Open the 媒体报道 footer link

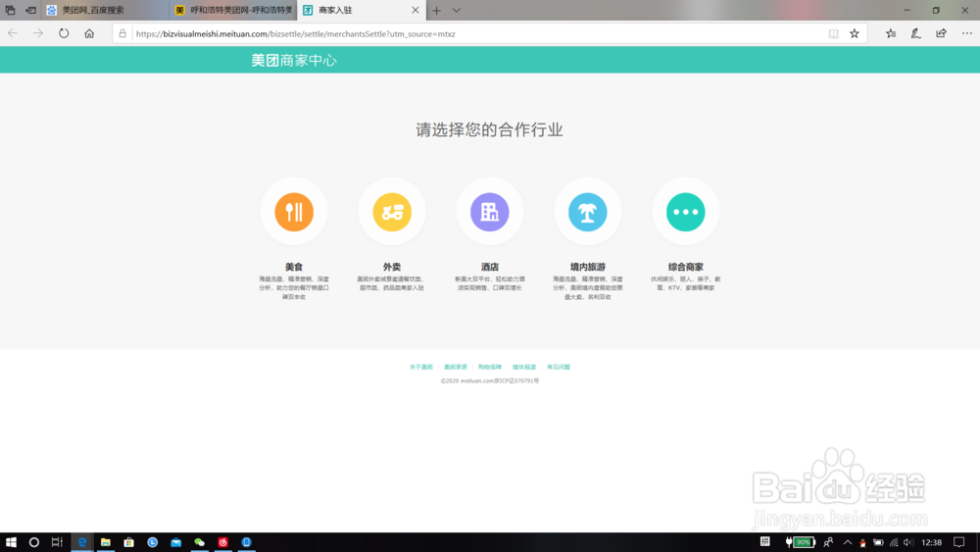[523, 367]
